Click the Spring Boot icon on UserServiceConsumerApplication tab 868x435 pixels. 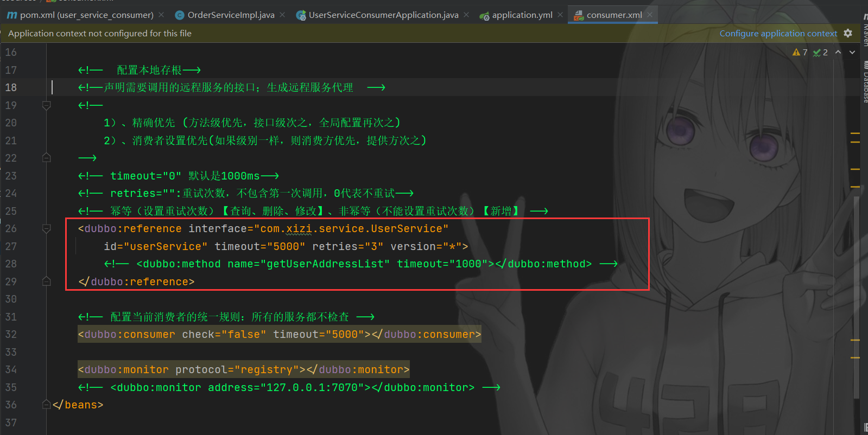[301, 15]
